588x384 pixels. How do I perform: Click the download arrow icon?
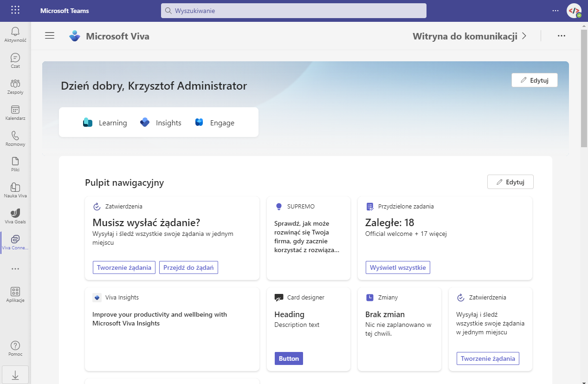point(15,375)
